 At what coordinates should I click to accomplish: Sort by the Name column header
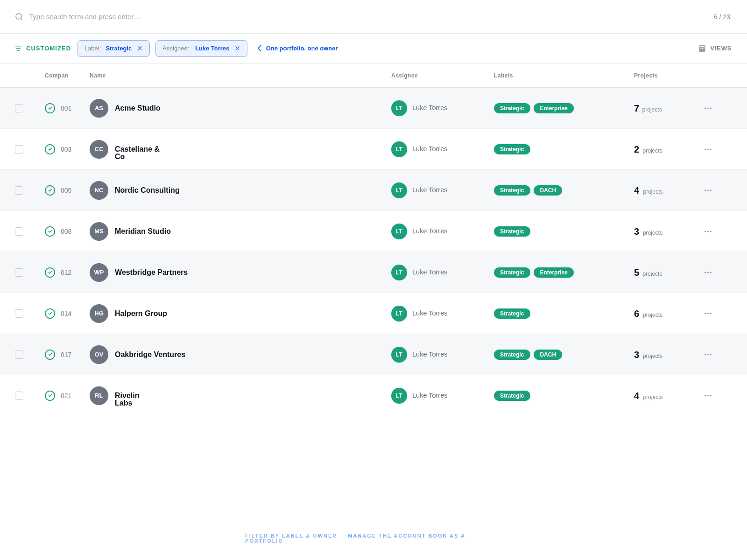click(98, 76)
